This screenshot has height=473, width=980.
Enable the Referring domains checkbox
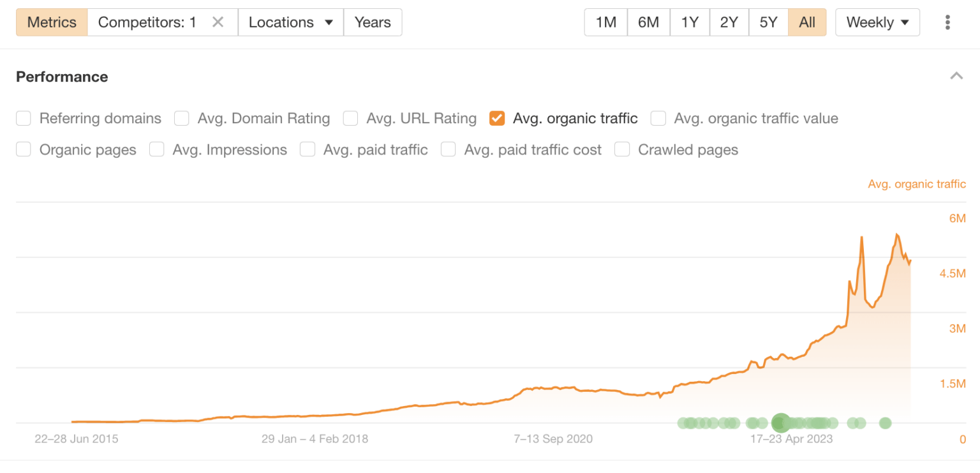click(x=23, y=118)
